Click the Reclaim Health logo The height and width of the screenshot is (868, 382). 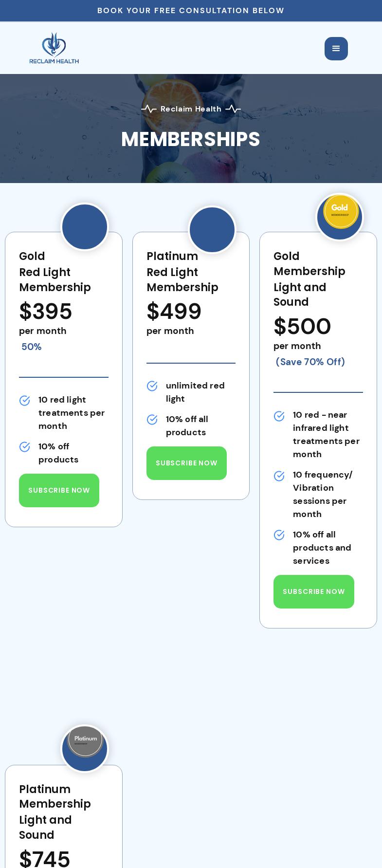coord(54,48)
